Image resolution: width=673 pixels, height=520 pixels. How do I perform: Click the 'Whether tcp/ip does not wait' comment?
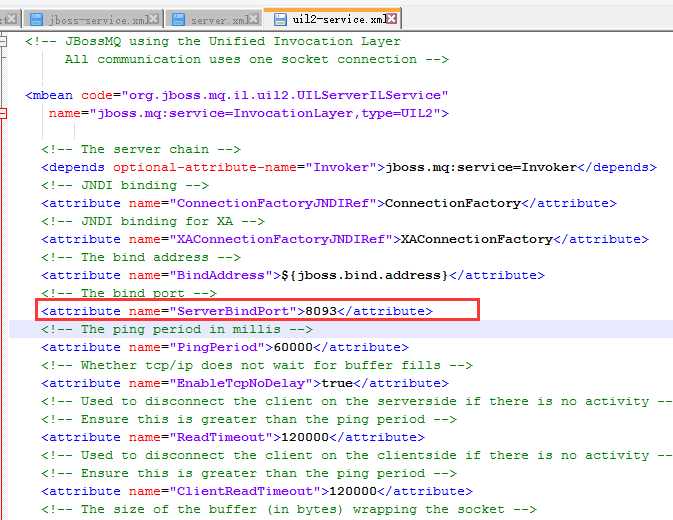tap(257, 366)
